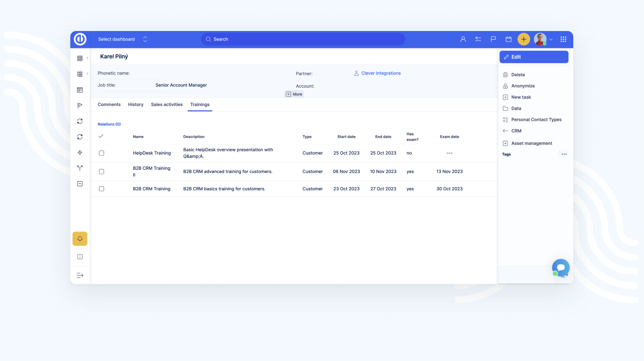Open the History tab
This screenshot has height=361, width=644.
(136, 105)
